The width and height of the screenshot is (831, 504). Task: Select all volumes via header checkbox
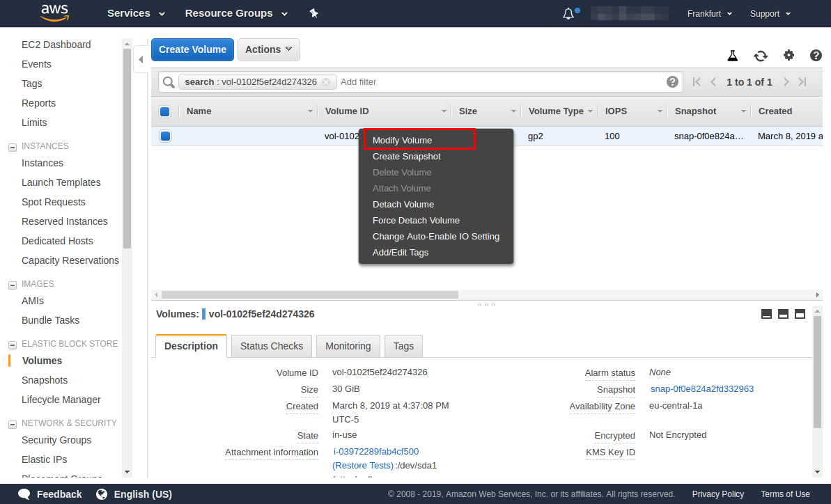pyautogui.click(x=165, y=111)
